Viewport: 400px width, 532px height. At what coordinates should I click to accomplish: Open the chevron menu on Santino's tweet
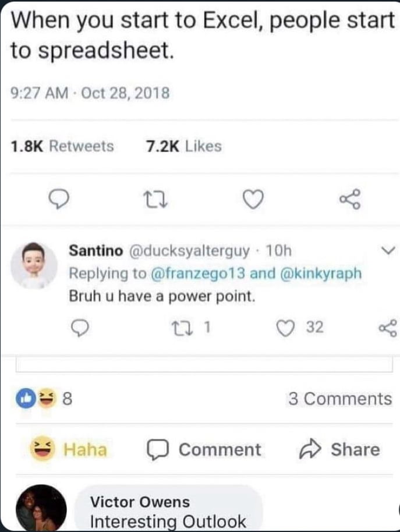click(387, 251)
